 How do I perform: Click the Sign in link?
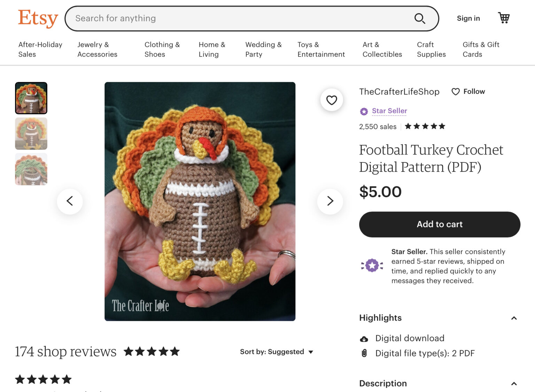(x=468, y=18)
